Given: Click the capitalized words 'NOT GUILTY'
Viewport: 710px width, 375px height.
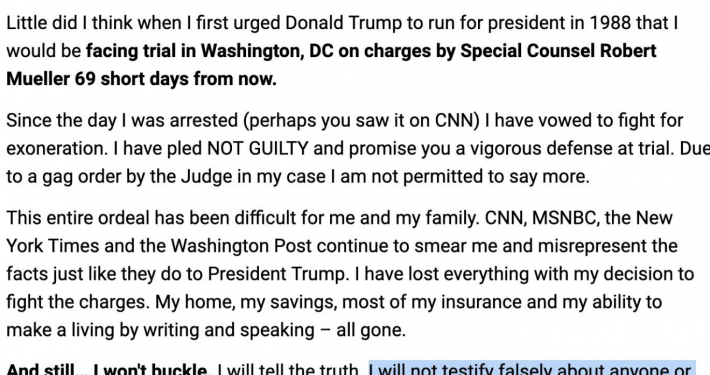Looking at the screenshot, I should (258, 149).
